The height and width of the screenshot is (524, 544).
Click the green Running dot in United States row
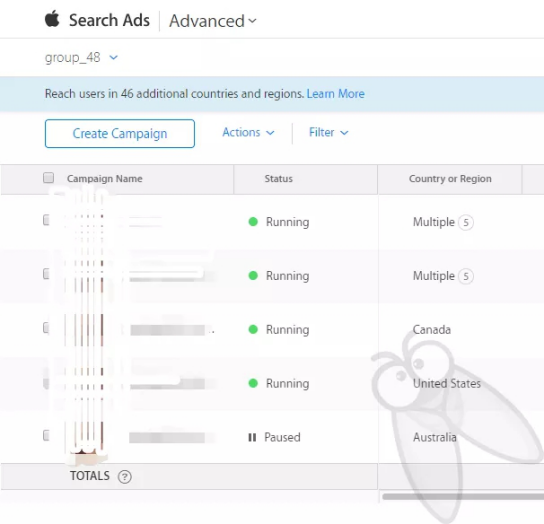click(x=253, y=383)
